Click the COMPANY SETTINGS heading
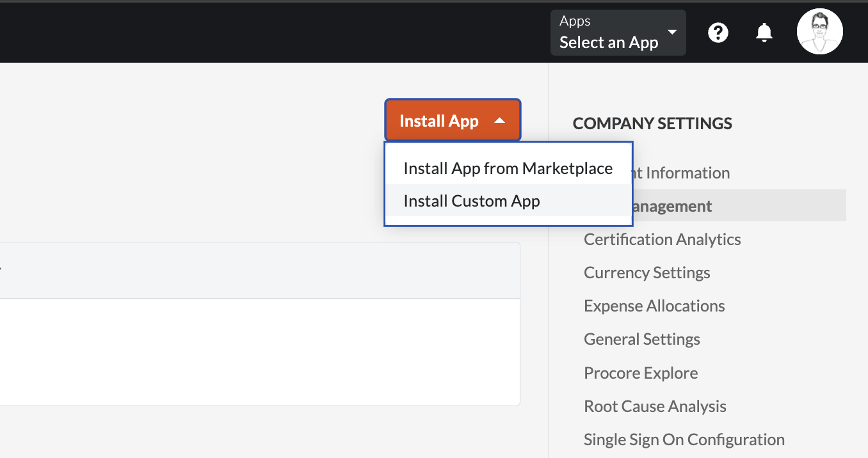The image size is (868, 458). point(652,123)
